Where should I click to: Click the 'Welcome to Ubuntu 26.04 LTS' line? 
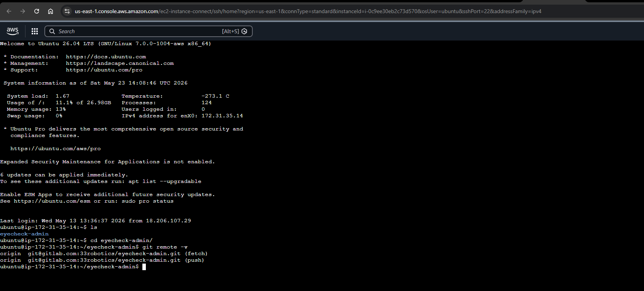point(106,44)
